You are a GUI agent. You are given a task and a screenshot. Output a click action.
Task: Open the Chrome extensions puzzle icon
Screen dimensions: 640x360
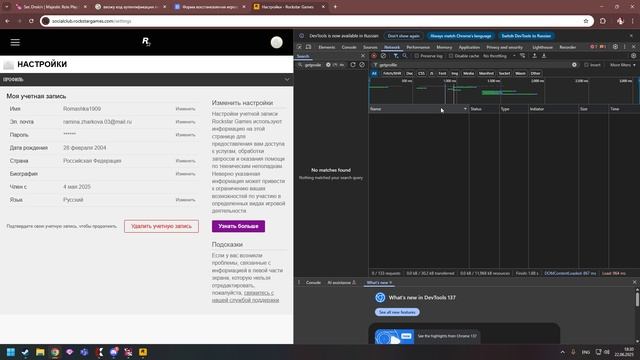coord(603,21)
